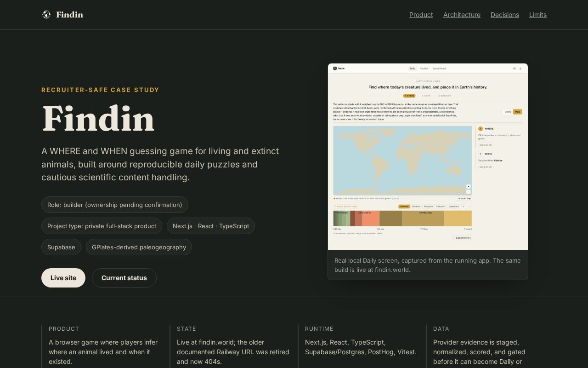The image size is (588, 368).
Task: Click the 'RECRUITER-SAFE CASE STUDY' label
Action: (100, 90)
